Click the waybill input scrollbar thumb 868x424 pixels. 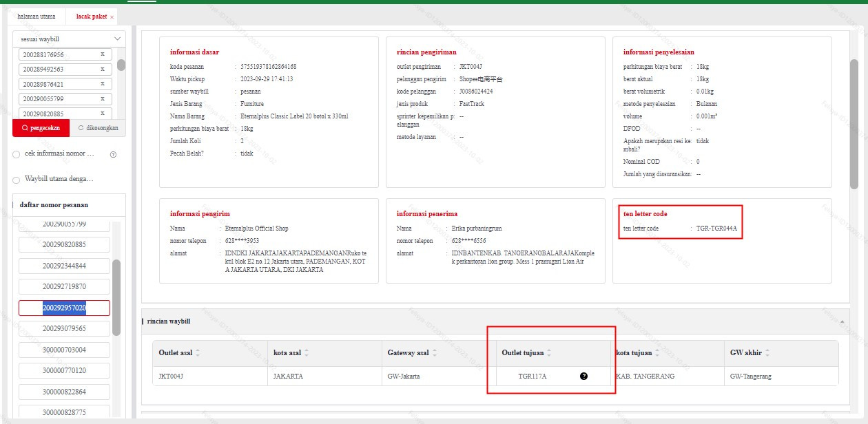(x=121, y=65)
